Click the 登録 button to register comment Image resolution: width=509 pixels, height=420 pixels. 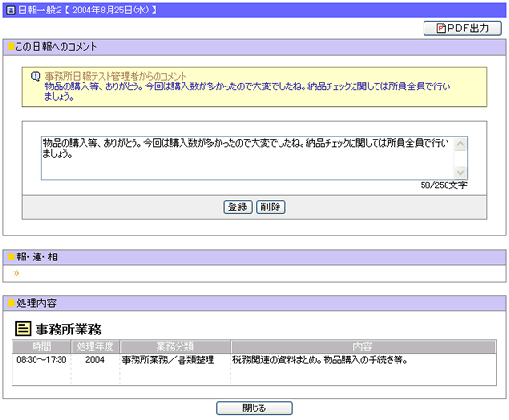(237, 208)
